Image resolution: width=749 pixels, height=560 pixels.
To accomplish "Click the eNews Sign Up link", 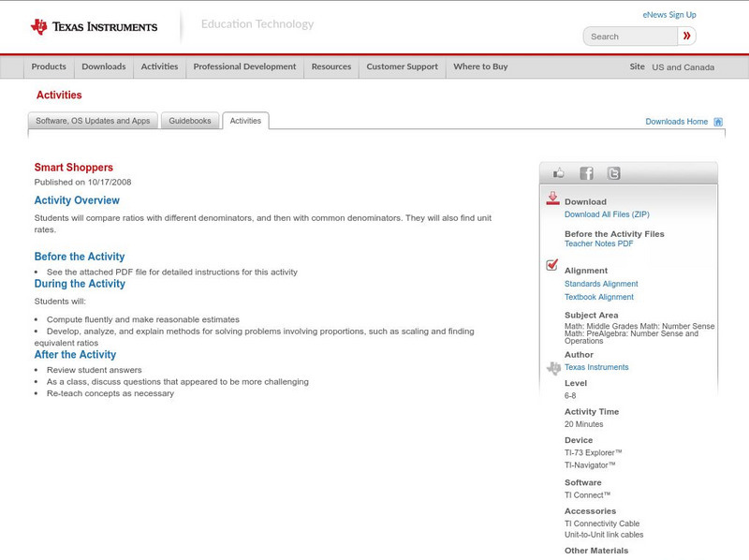I will 669,15.
